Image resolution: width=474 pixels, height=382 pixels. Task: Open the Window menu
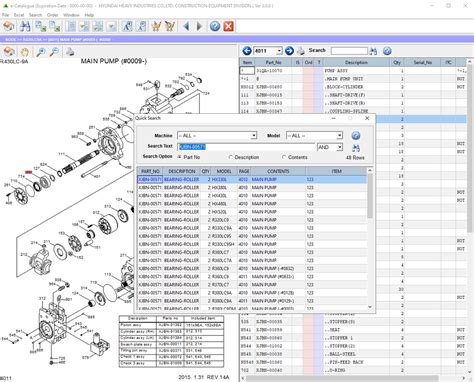[x=71, y=15]
